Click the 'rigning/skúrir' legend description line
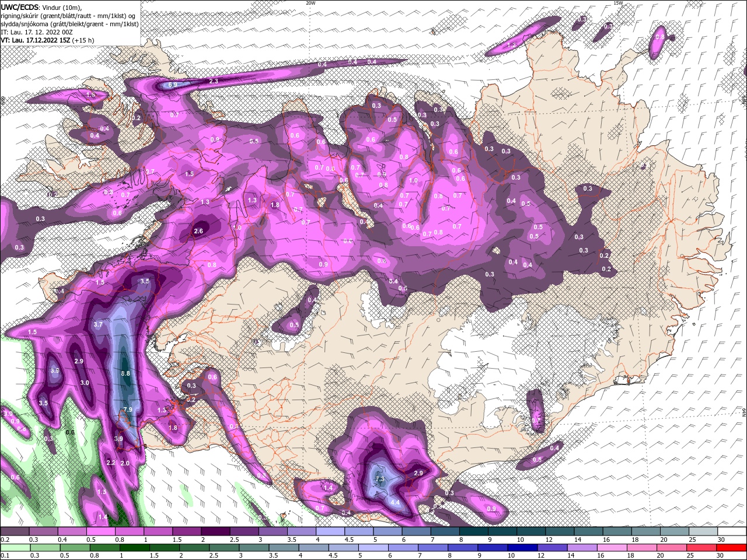The image size is (747, 560). click(x=68, y=16)
